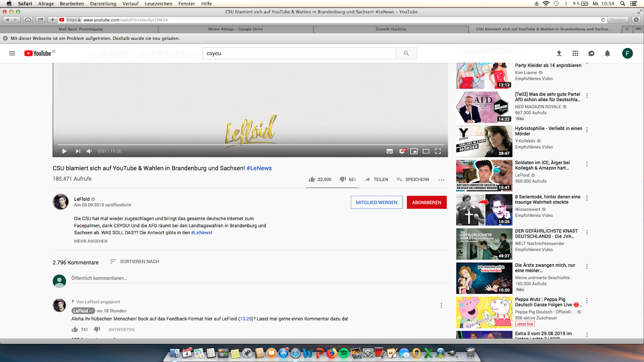Toggle subtitles on the player
Viewport: 644px width, 362px height.
point(390,151)
